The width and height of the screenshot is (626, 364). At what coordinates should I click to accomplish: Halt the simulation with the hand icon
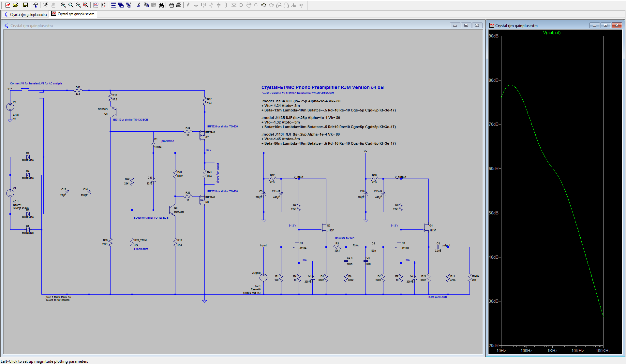tap(53, 5)
